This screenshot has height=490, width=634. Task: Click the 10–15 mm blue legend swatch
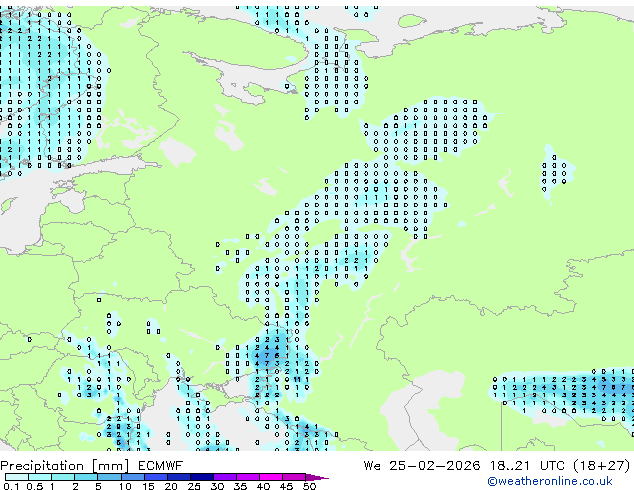132,477
